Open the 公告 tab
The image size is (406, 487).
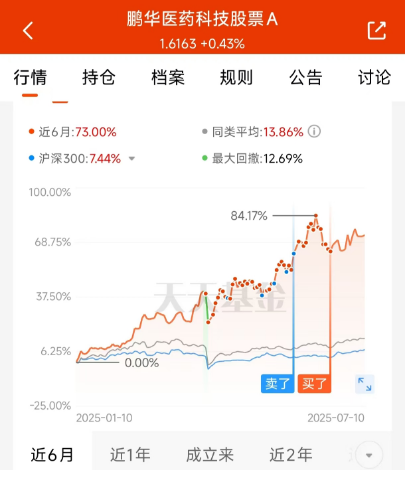(x=305, y=77)
